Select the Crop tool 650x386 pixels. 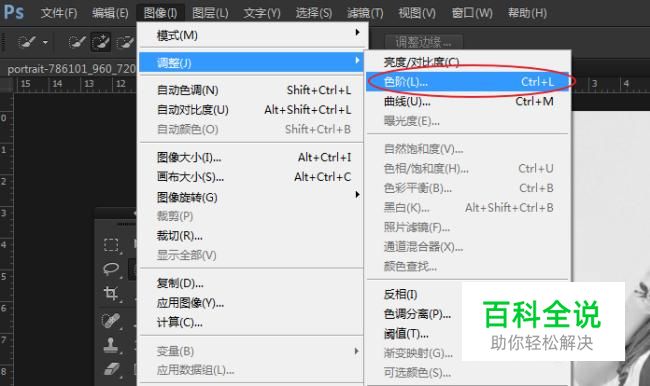click(111, 294)
